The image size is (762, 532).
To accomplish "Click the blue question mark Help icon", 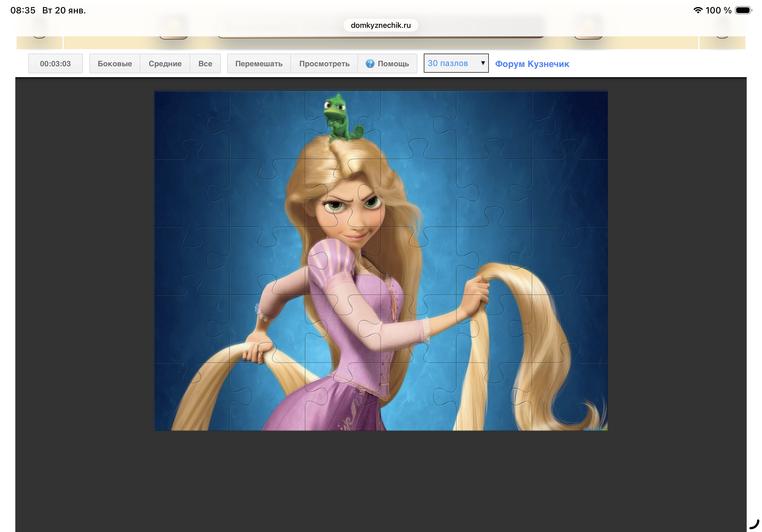I will point(370,63).
